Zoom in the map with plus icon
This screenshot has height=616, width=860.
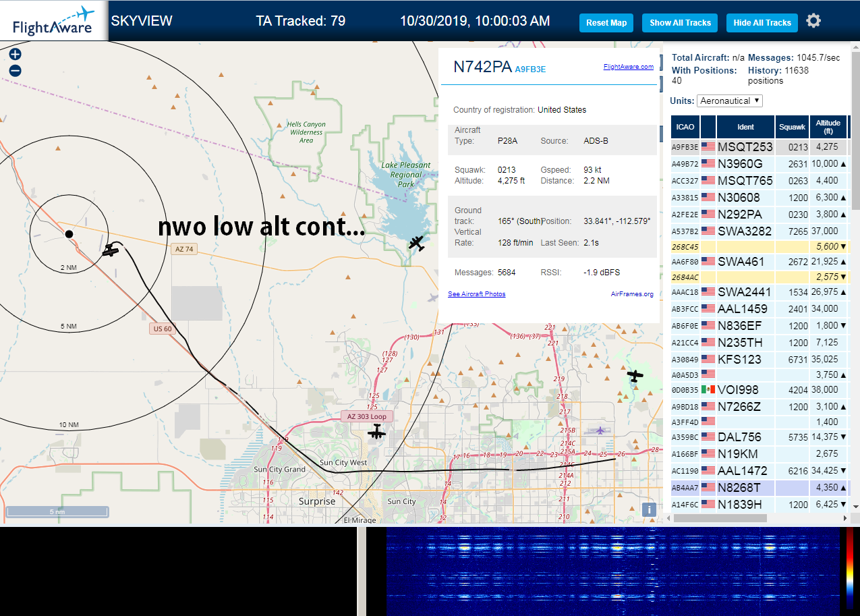click(16, 55)
